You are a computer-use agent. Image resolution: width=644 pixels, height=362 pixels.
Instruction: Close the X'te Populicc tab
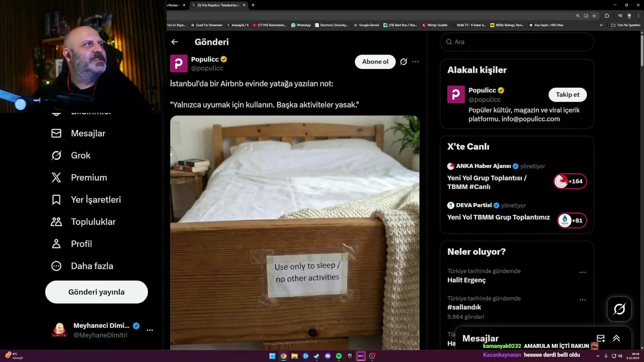pos(244,5)
